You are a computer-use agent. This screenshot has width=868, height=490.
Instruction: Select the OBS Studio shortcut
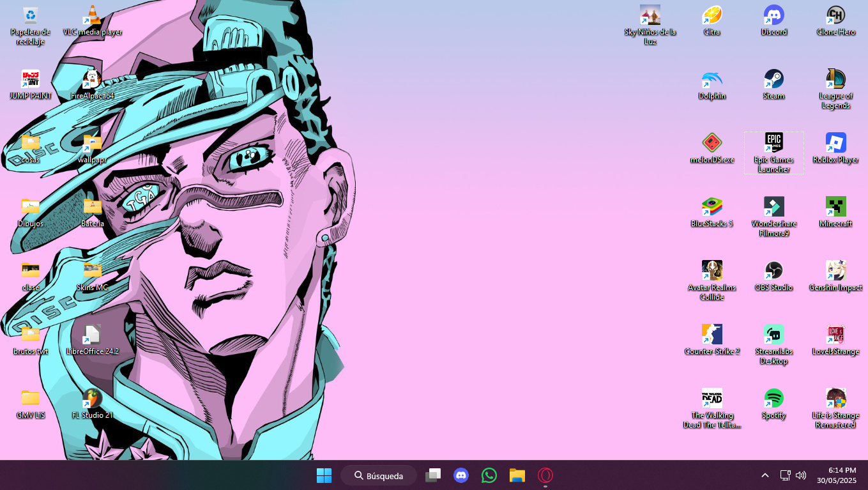pos(774,277)
